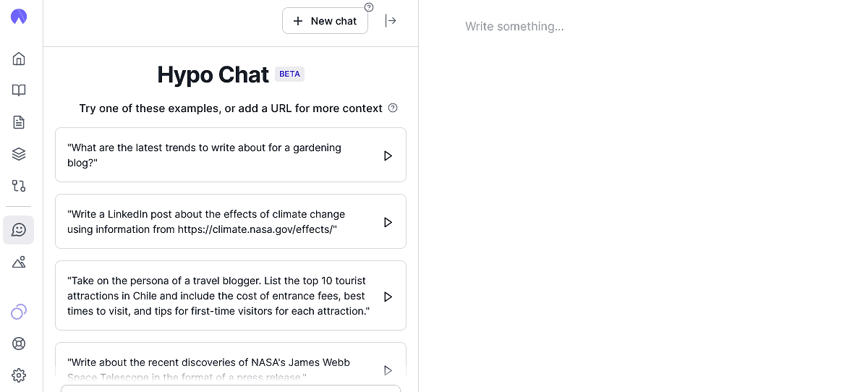This screenshot has width=868, height=392.
Task: Open the open-book library icon
Action: coord(19,90)
